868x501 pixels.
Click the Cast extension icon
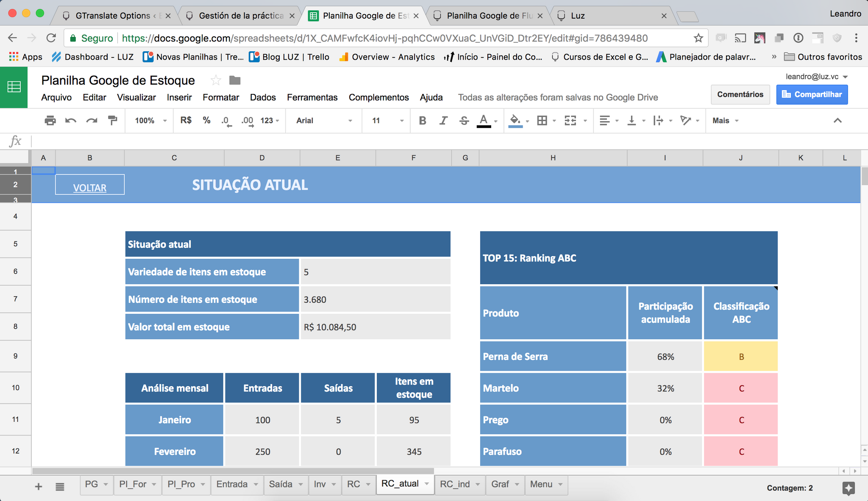[740, 38]
